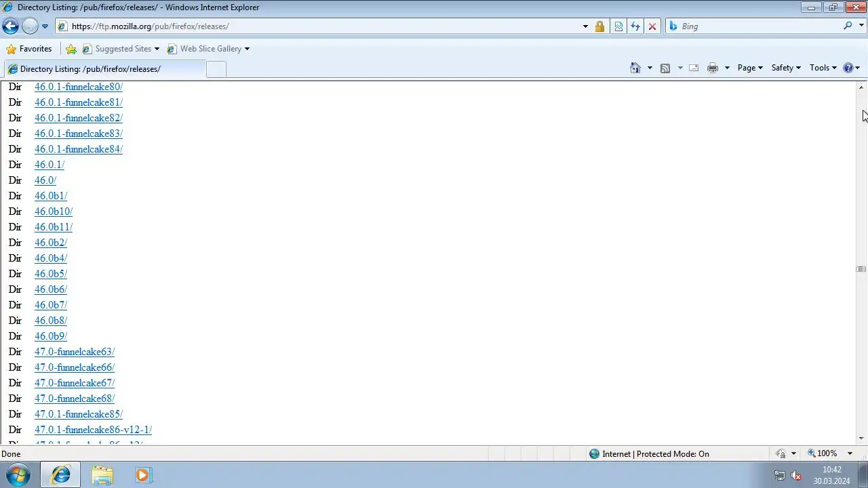Expand the Print options dropdown arrow
This screenshot has height=488, width=868.
(x=727, y=68)
